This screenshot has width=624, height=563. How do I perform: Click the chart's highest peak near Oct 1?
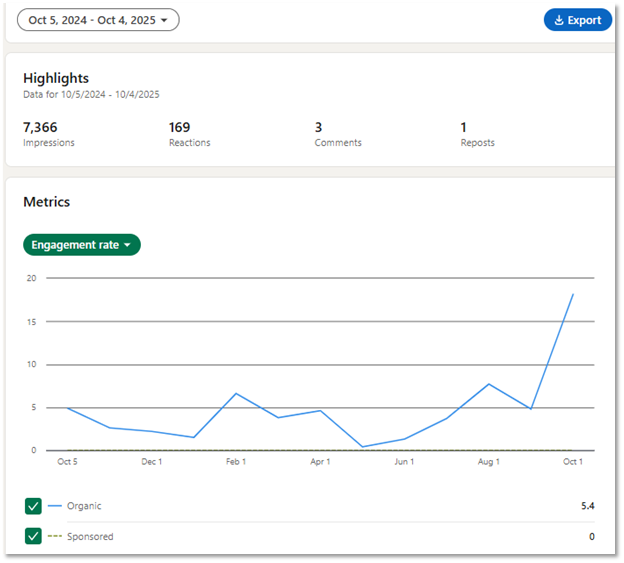point(573,294)
